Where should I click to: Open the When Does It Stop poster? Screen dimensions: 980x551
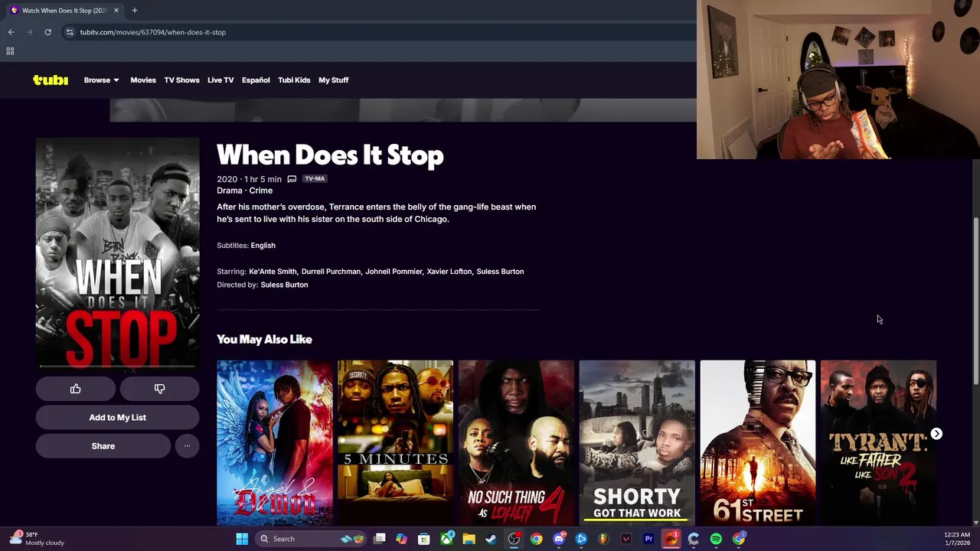pyautogui.click(x=117, y=253)
